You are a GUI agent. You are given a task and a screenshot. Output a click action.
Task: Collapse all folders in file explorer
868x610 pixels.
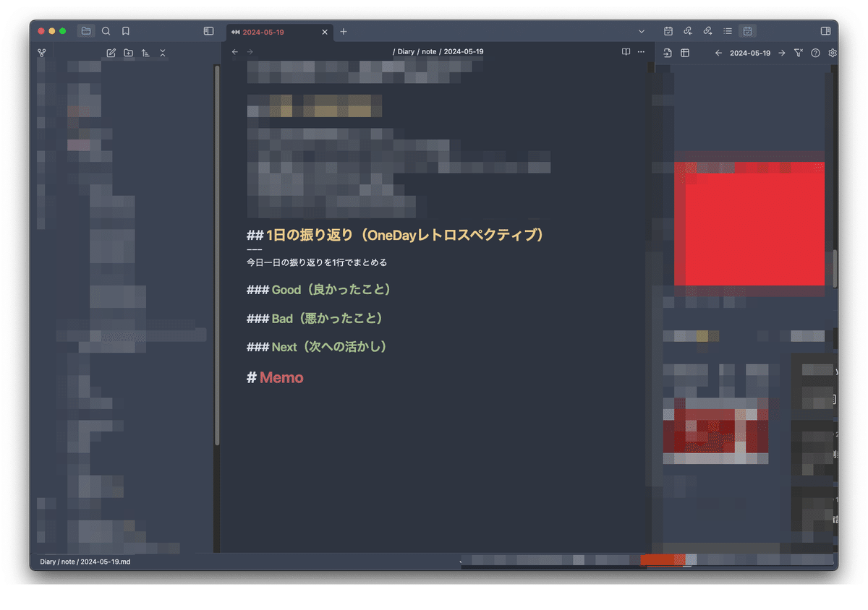(163, 52)
